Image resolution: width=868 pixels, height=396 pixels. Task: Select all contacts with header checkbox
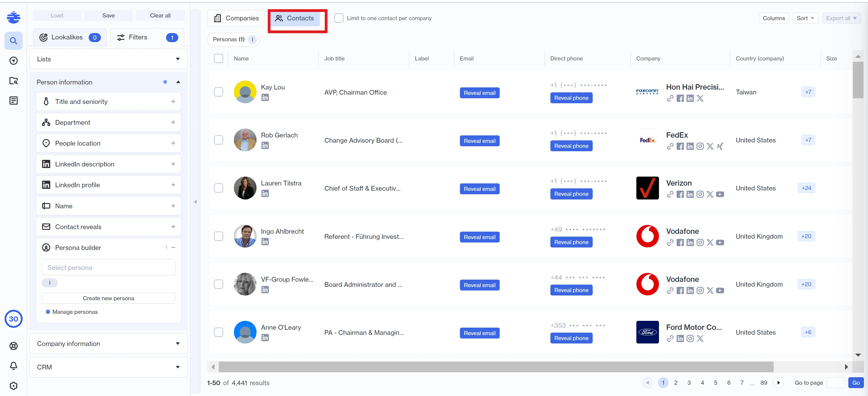point(218,58)
